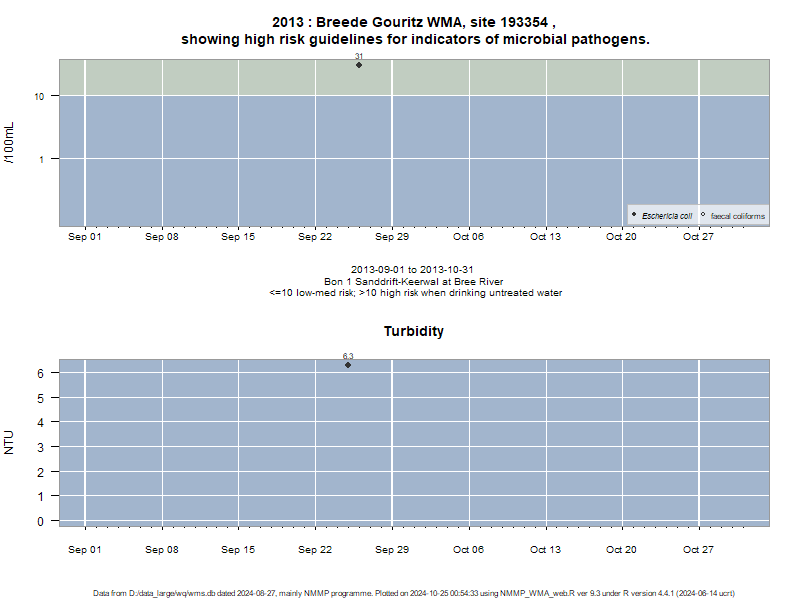Click the main chart title with site 193354
This screenshot has height=600, width=800.
[415, 31]
